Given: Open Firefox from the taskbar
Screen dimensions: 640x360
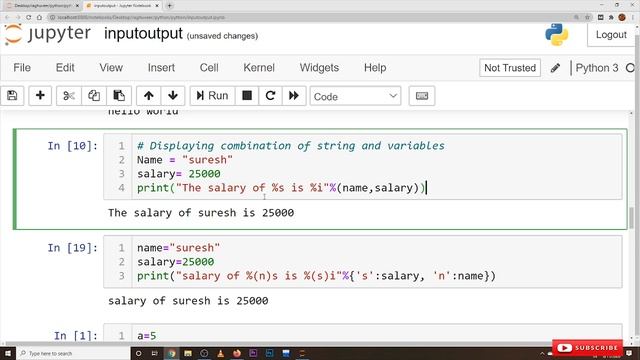Looking at the screenshot, I should (237, 353).
